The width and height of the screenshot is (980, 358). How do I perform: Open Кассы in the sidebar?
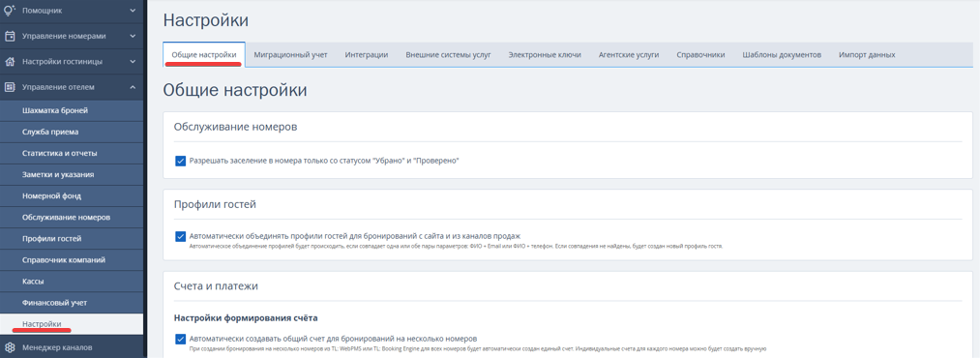[72, 282]
